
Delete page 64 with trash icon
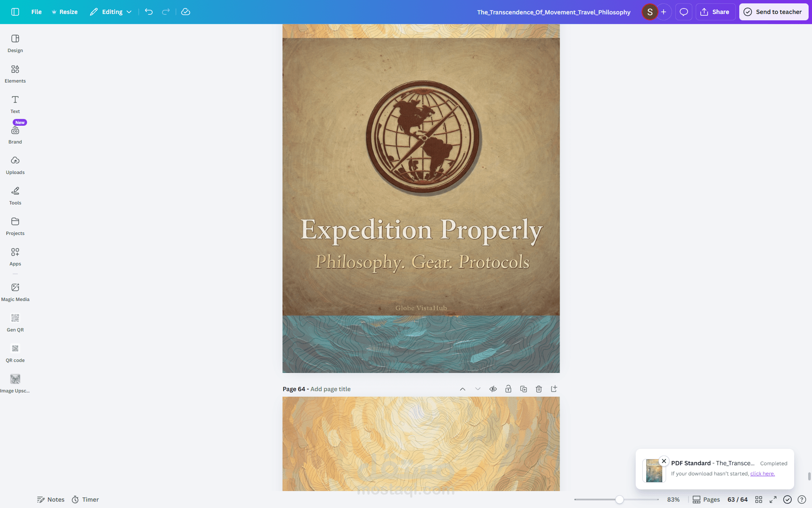click(x=539, y=389)
